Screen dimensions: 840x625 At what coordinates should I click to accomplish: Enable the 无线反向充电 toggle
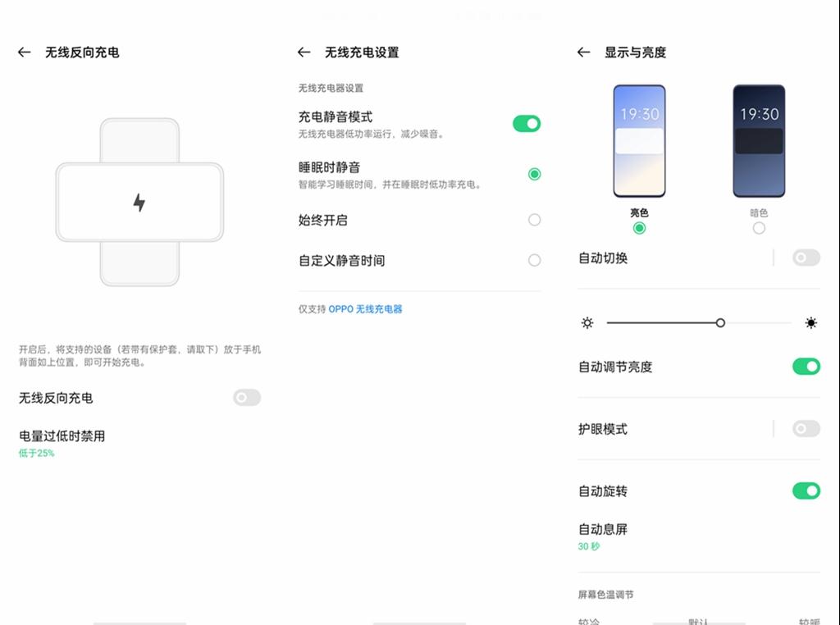pos(246,397)
